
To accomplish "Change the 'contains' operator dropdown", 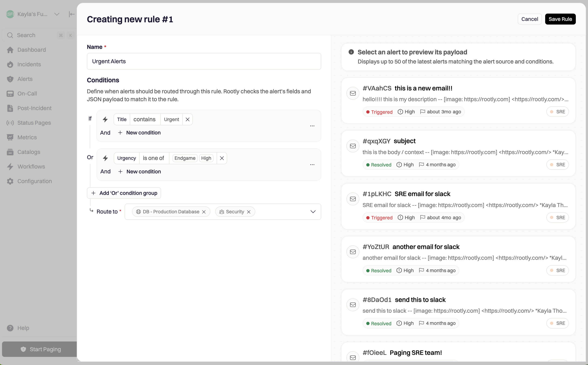I will 145,119.
